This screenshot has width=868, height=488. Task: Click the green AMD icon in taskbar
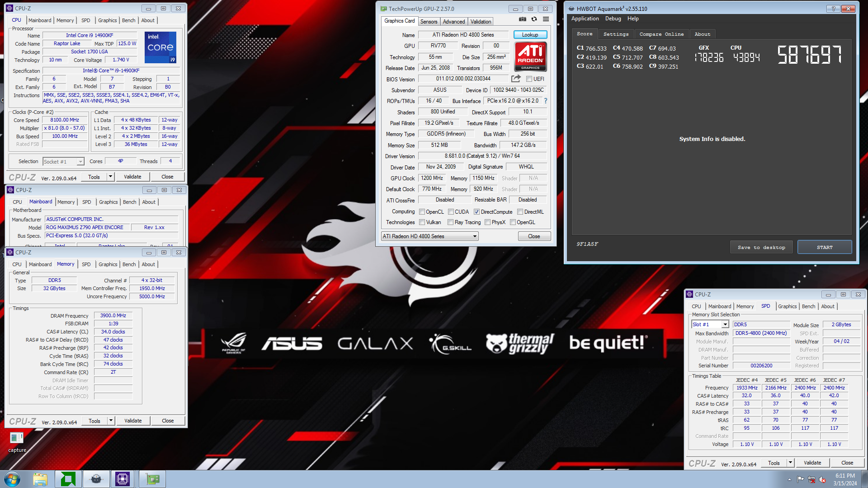point(68,479)
